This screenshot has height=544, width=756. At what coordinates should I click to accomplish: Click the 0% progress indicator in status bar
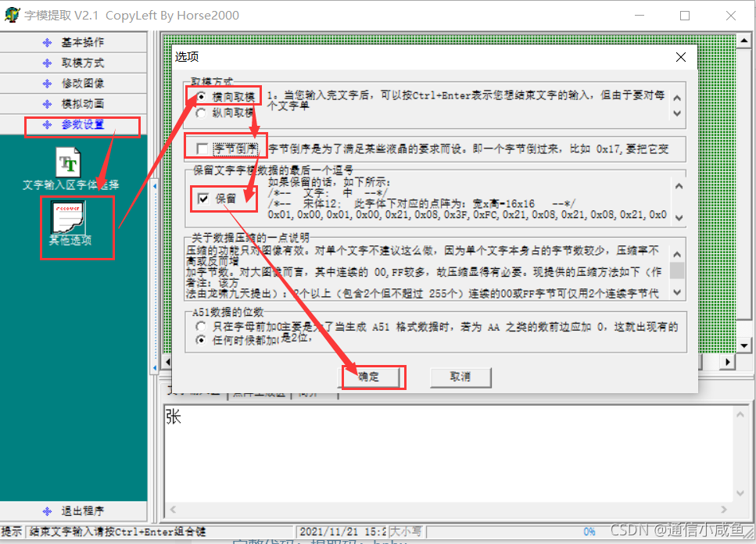[x=589, y=532]
